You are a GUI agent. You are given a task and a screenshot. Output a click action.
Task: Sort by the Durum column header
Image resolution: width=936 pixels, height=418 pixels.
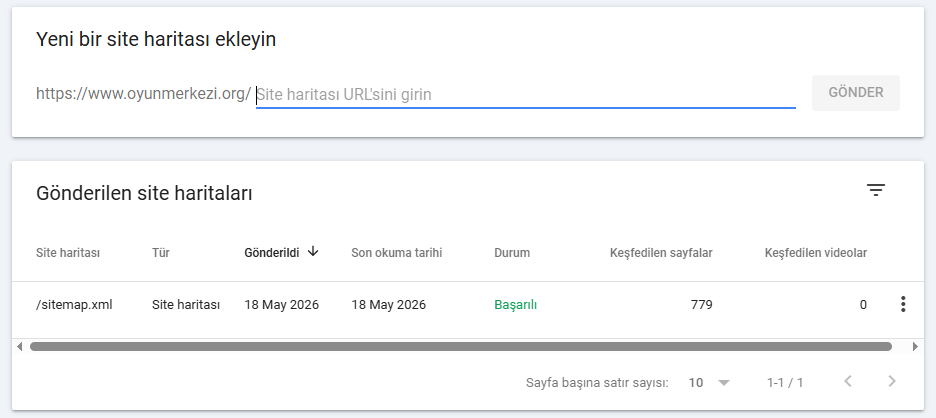pos(512,253)
